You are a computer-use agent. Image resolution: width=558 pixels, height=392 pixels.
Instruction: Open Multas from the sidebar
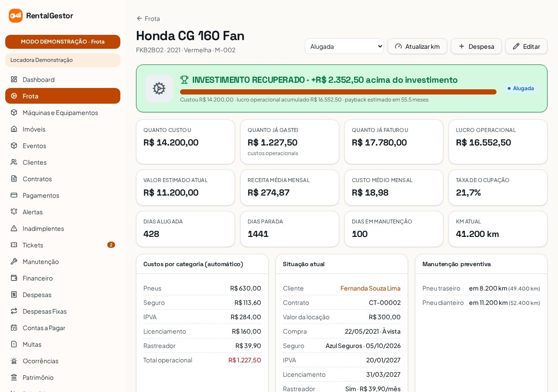[x=63, y=344]
